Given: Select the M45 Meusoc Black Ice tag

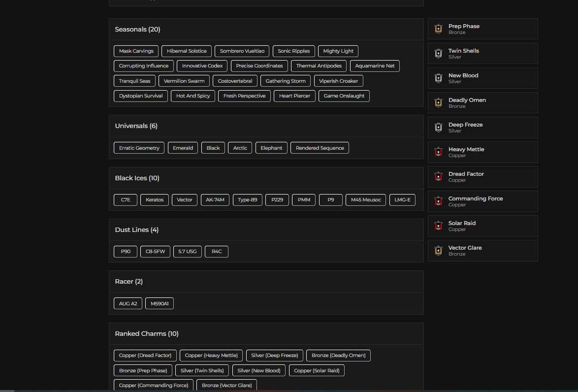Looking at the screenshot, I should (x=366, y=200).
